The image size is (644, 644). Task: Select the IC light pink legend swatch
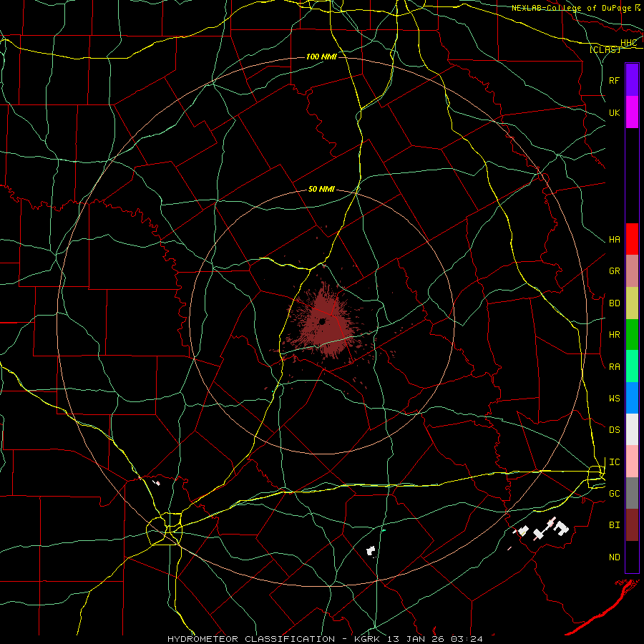coord(632,462)
